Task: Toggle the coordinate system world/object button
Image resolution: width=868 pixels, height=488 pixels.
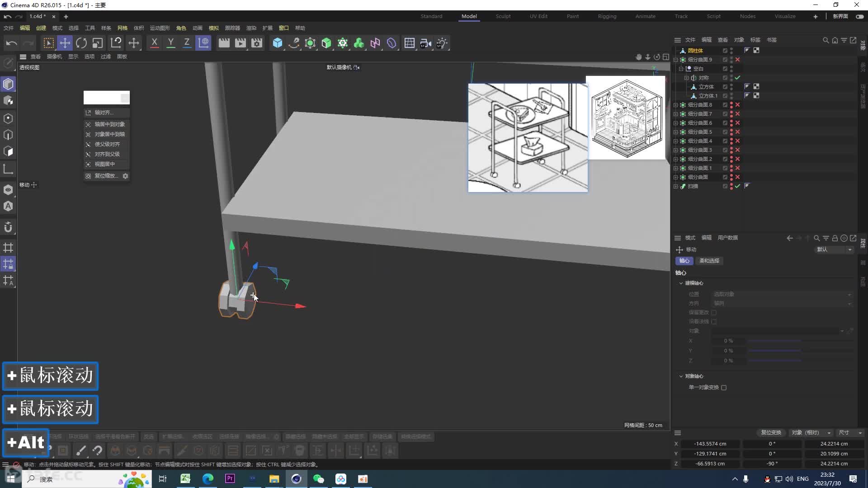Action: tap(203, 43)
